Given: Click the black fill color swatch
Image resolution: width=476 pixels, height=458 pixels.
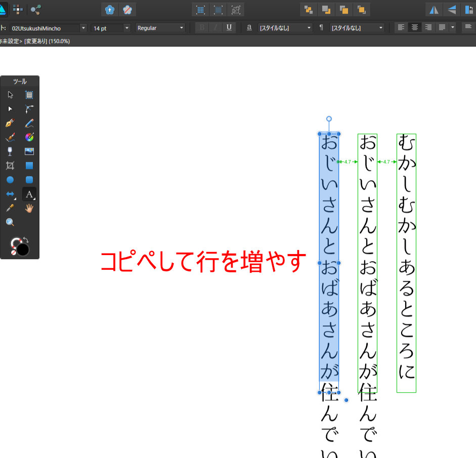Looking at the screenshot, I should (23, 249).
